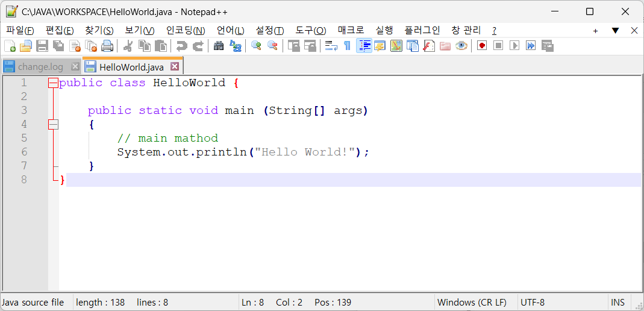The width and height of the screenshot is (644, 311).
Task: Click the menu bar X close document button
Action: pos(634,30)
